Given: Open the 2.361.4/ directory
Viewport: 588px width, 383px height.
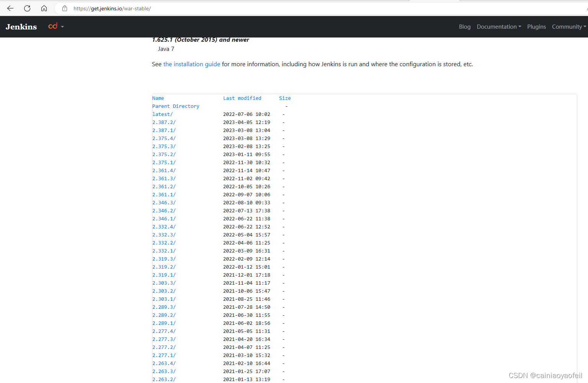Looking at the screenshot, I should 164,171.
